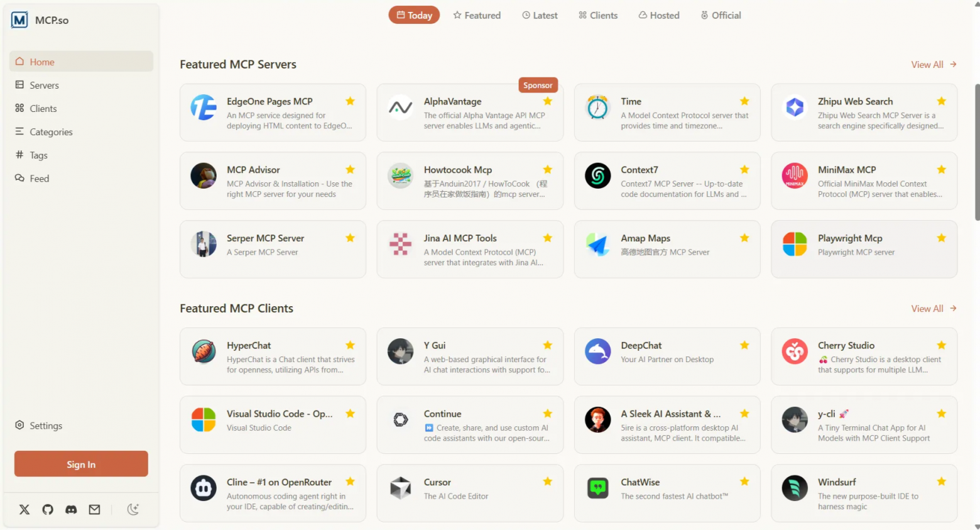The width and height of the screenshot is (980, 530).
Task: Click the Cherry Studio logo
Action: pyautogui.click(x=795, y=351)
